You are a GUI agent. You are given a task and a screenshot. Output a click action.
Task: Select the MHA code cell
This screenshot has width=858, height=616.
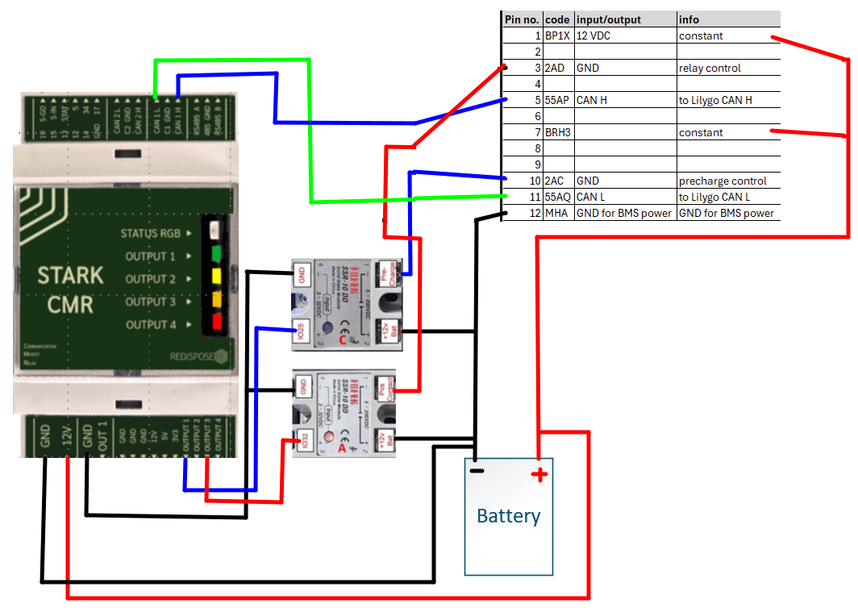click(556, 213)
